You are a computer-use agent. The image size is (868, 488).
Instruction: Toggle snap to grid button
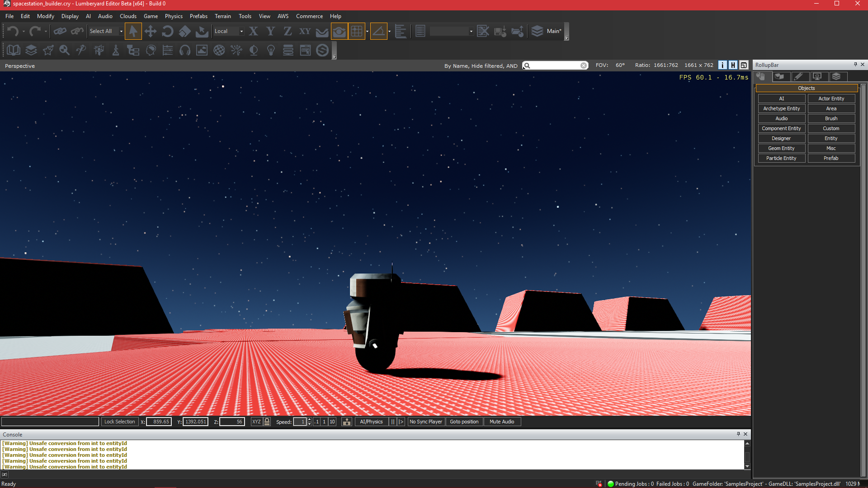coord(356,31)
